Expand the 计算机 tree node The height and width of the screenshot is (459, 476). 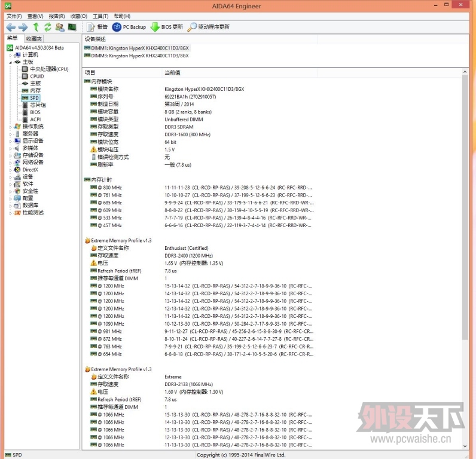click(10, 55)
